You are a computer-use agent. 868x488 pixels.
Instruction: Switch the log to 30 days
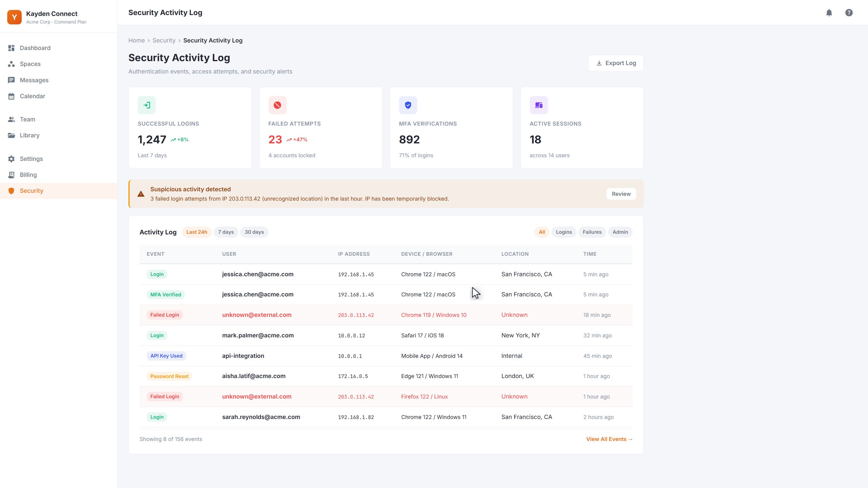254,232
